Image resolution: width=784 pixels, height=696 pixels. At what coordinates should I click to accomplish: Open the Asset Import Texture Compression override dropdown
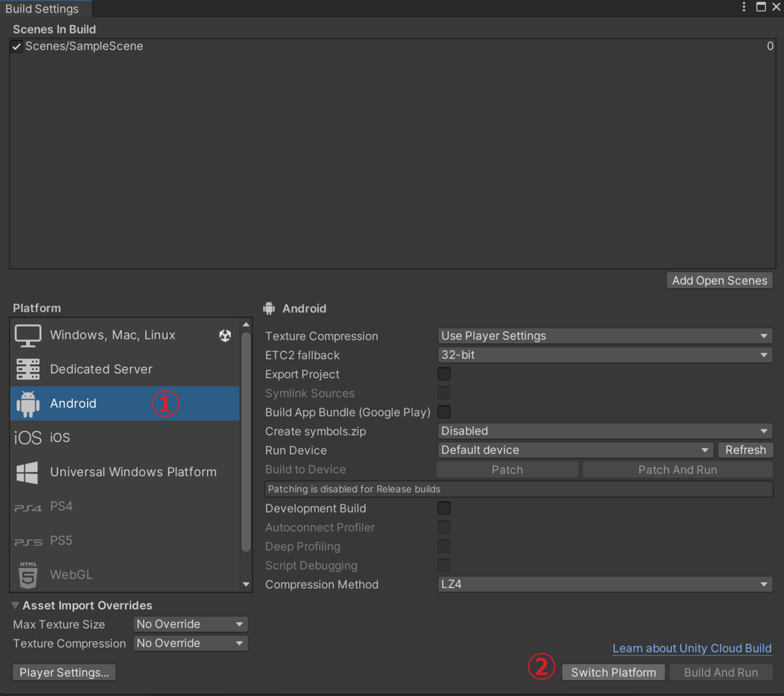click(190, 643)
